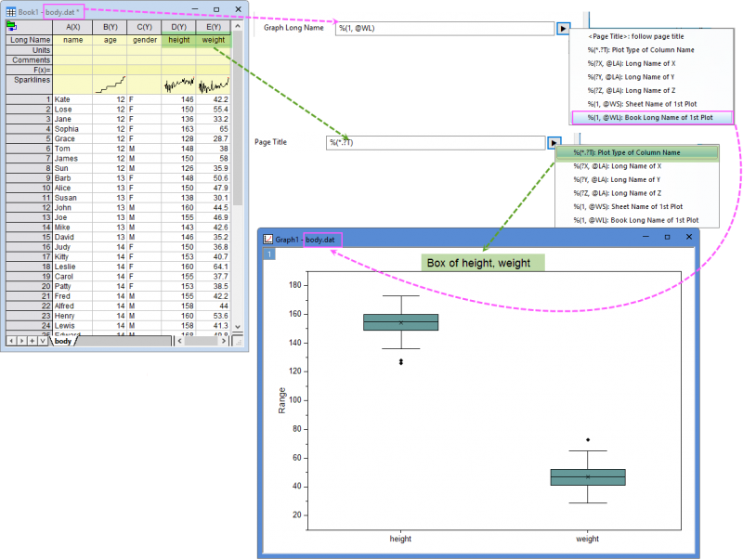Image resolution: width=743 pixels, height=560 pixels.
Task: Click scroll-down arrow of Book1 vertical scrollbar
Action: pos(238,327)
